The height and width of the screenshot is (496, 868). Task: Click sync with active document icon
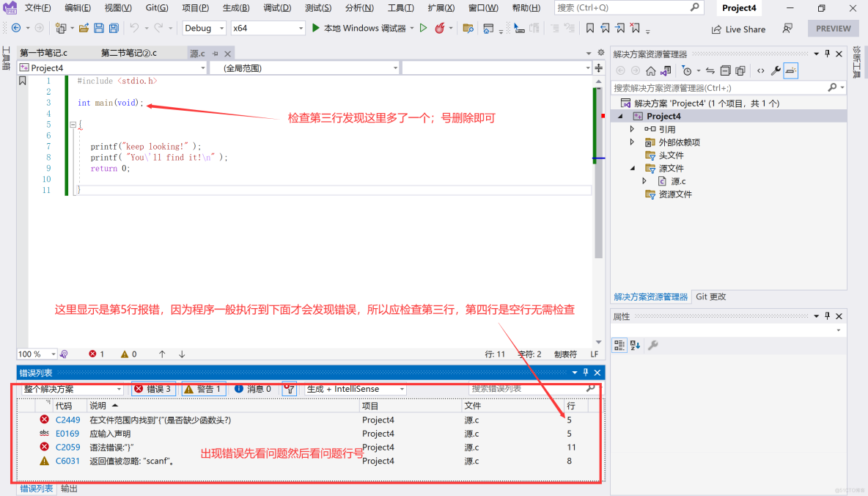pyautogui.click(x=710, y=70)
